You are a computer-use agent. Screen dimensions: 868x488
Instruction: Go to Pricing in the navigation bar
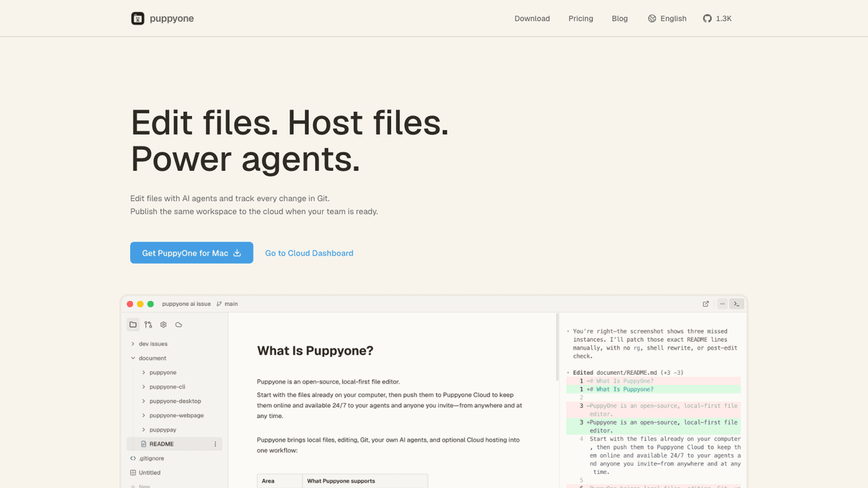pyautogui.click(x=580, y=18)
